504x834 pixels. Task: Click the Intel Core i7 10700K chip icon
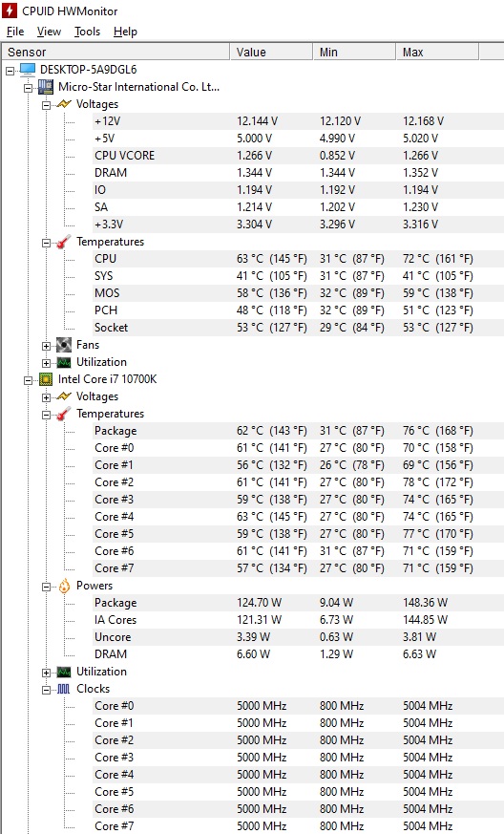(46, 379)
